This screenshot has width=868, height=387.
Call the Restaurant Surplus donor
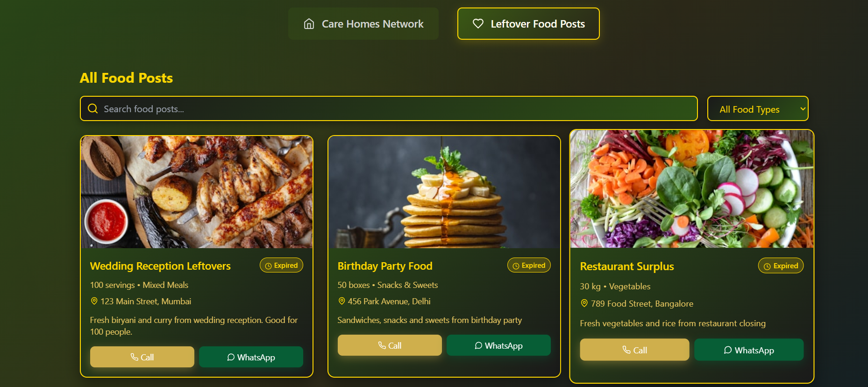pyautogui.click(x=634, y=350)
